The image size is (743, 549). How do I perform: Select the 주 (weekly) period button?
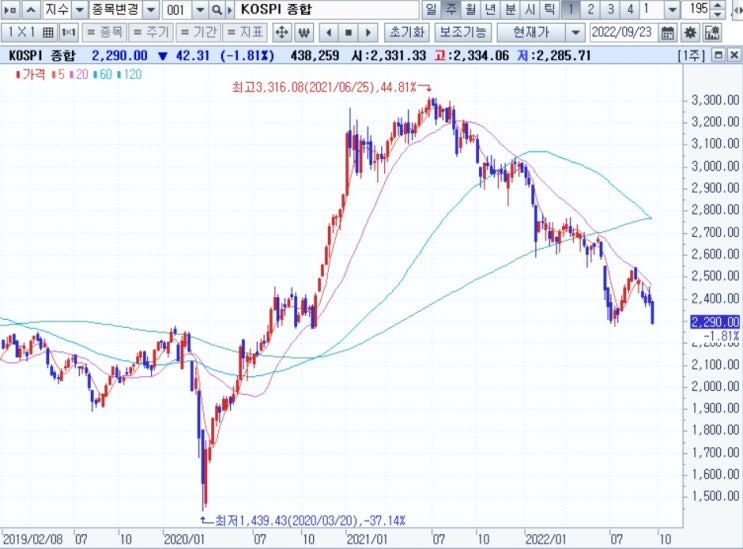point(451,9)
